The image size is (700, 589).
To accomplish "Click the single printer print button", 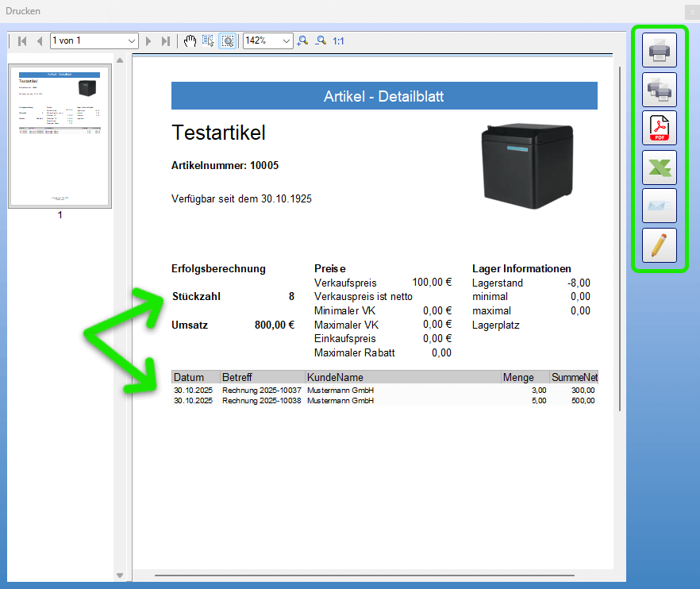I will click(659, 51).
